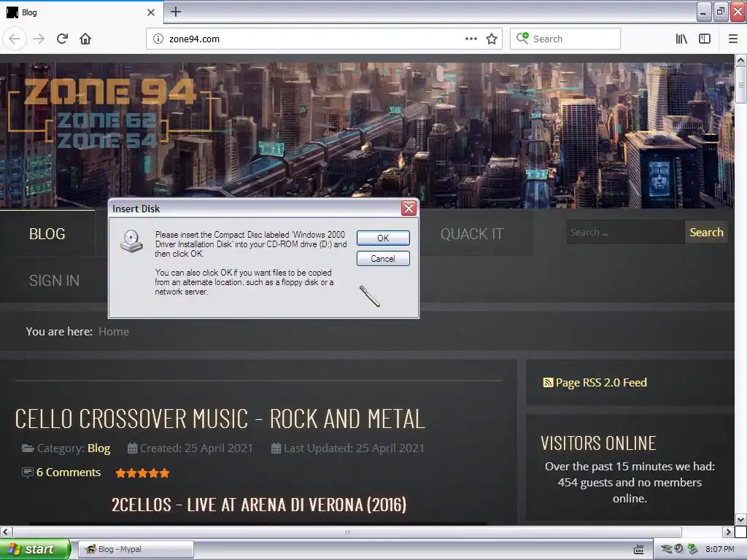This screenshot has width=747, height=560.
Task: Click the vertical scrollbar up arrow
Action: click(741, 60)
